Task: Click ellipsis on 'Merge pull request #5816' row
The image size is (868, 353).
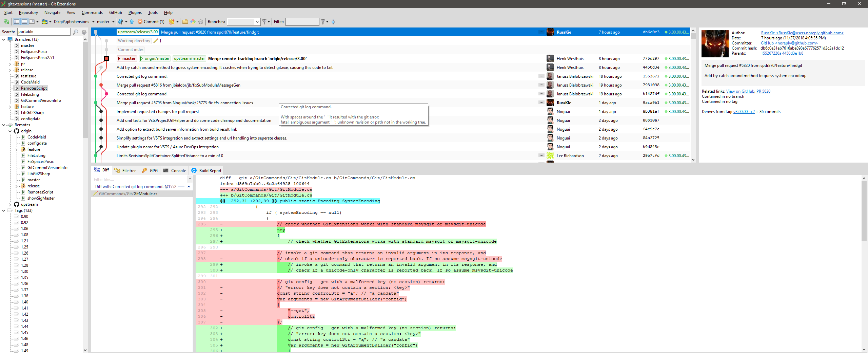Action: tap(541, 85)
